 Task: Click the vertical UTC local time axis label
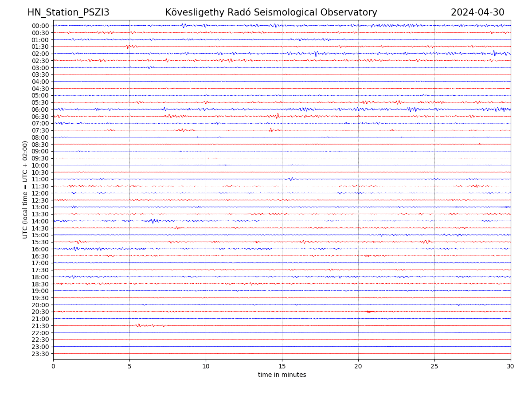click(x=25, y=190)
